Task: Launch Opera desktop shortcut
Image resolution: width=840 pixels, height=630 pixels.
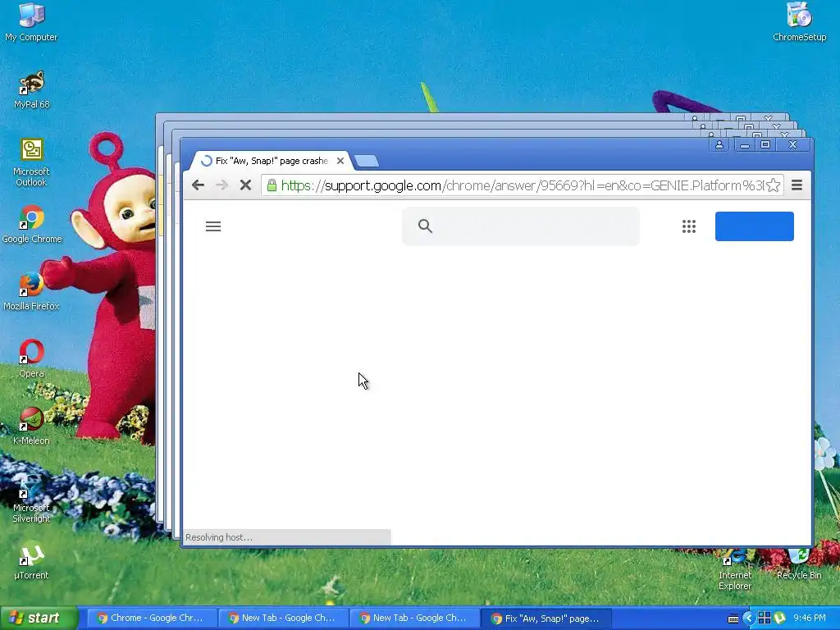Action: point(31,358)
